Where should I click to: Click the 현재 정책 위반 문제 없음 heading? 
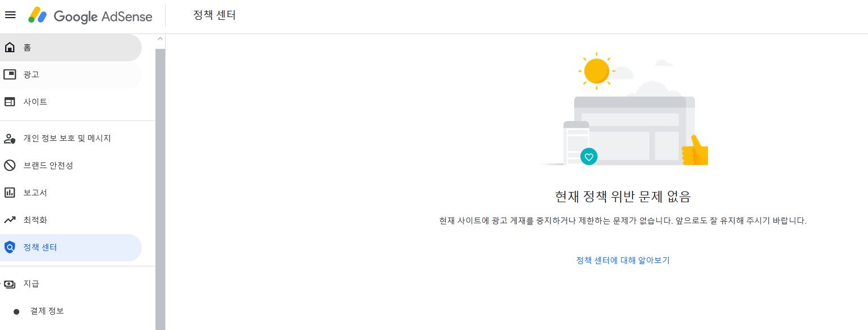click(623, 197)
